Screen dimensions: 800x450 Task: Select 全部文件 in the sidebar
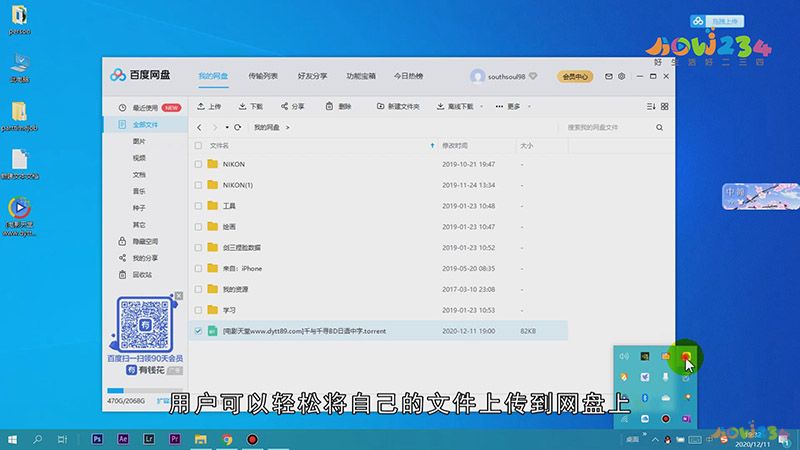(x=145, y=124)
